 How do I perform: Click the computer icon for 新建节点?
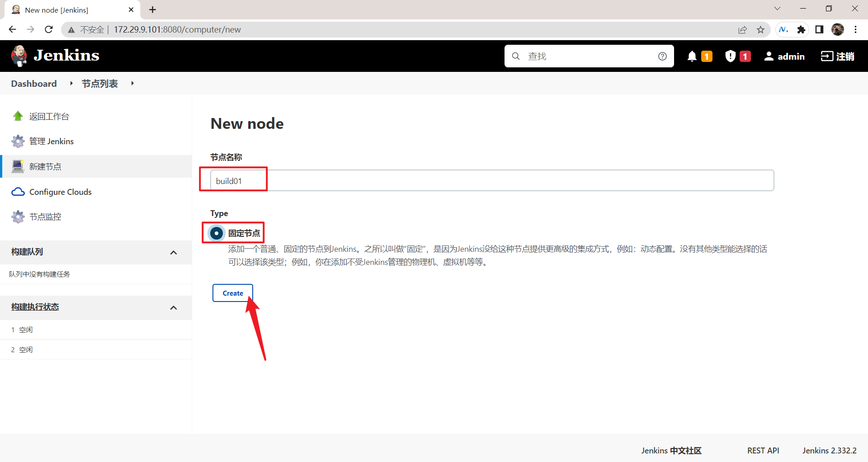tap(18, 166)
